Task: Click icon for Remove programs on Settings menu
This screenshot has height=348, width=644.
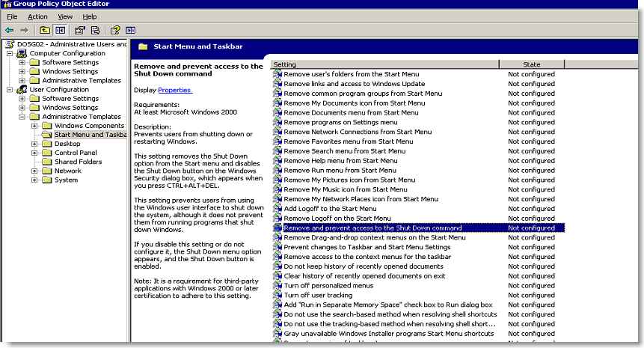Action: point(277,122)
